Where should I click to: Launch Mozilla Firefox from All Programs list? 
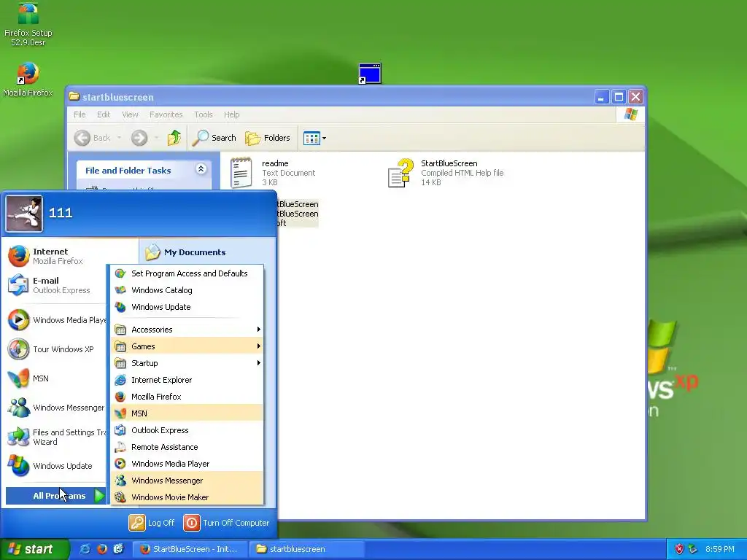click(187, 397)
